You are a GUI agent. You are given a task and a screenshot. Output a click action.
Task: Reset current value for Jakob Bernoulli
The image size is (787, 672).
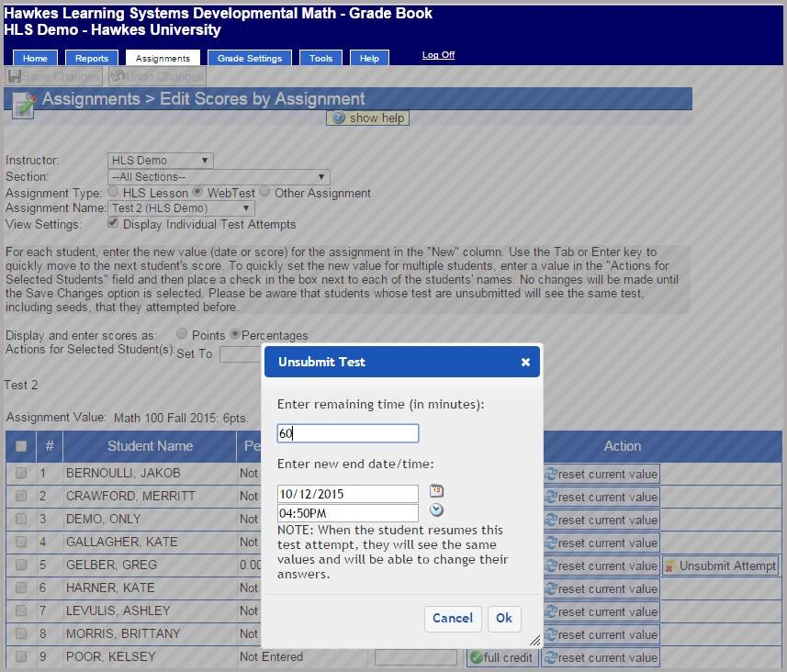(x=601, y=474)
